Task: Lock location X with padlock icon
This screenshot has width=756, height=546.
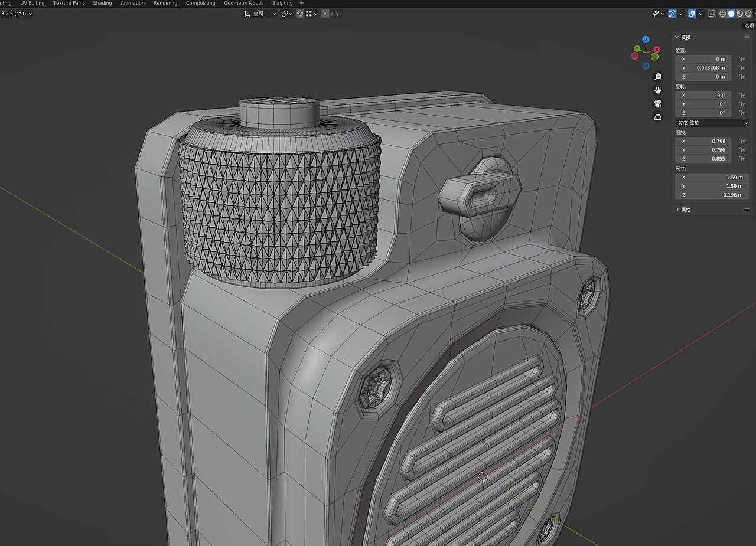Action: [x=742, y=59]
